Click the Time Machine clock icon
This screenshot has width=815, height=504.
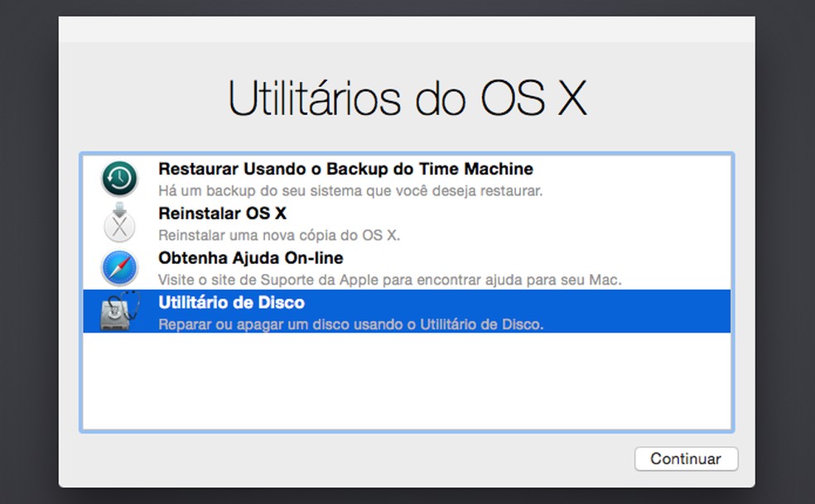[119, 178]
